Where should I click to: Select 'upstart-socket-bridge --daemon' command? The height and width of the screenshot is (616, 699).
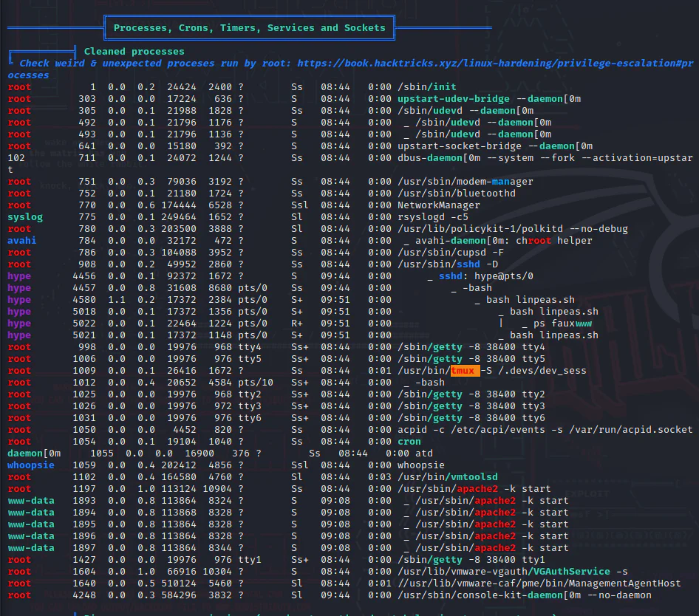495,146
